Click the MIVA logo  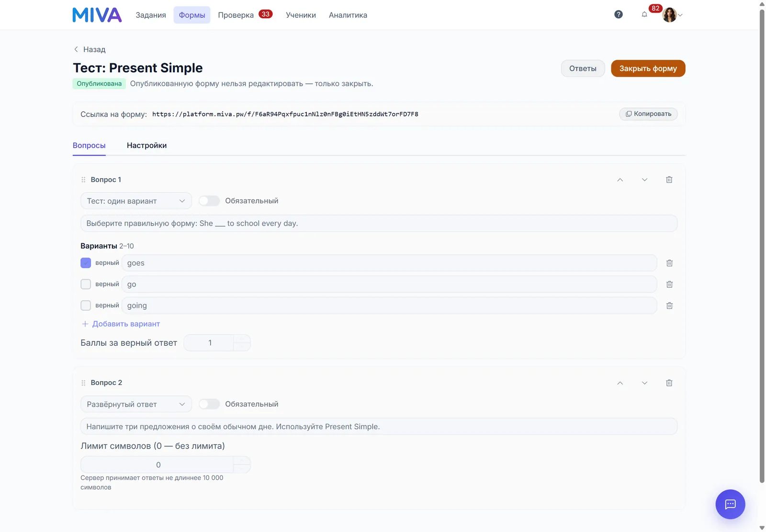pos(97,15)
